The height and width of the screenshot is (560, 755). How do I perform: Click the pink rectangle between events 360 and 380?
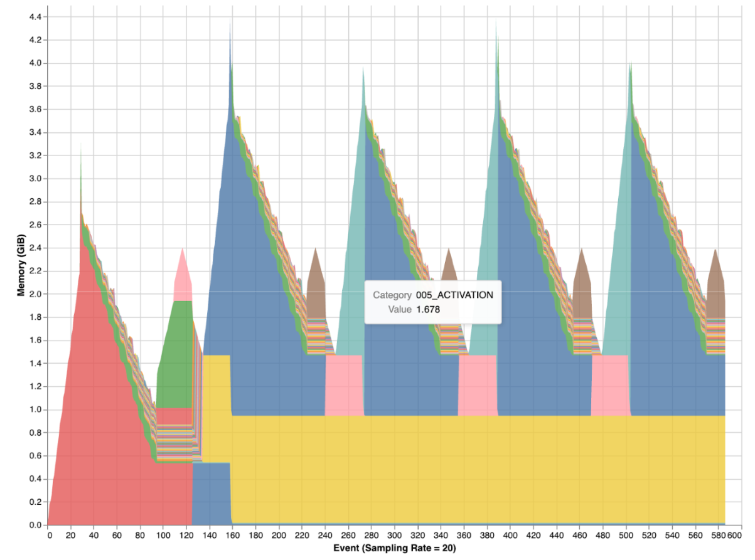click(477, 385)
